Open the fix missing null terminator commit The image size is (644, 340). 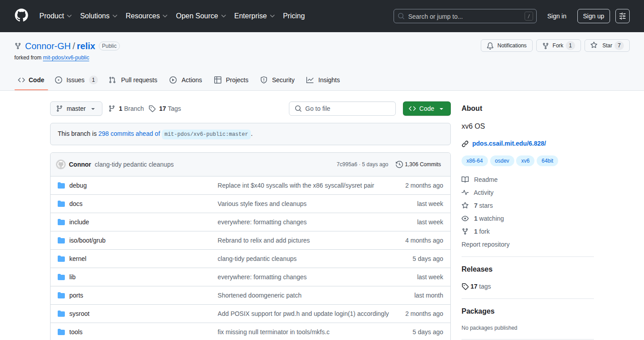(274, 332)
